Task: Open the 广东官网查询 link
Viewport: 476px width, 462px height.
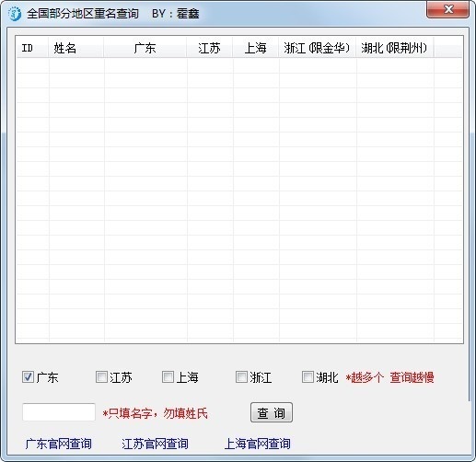Action: [59, 444]
